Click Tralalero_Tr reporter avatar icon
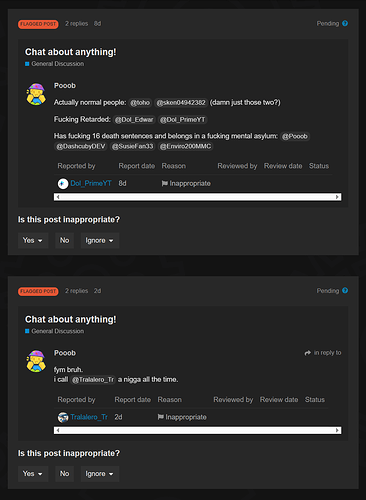The height and width of the screenshot is (500, 366). click(63, 417)
